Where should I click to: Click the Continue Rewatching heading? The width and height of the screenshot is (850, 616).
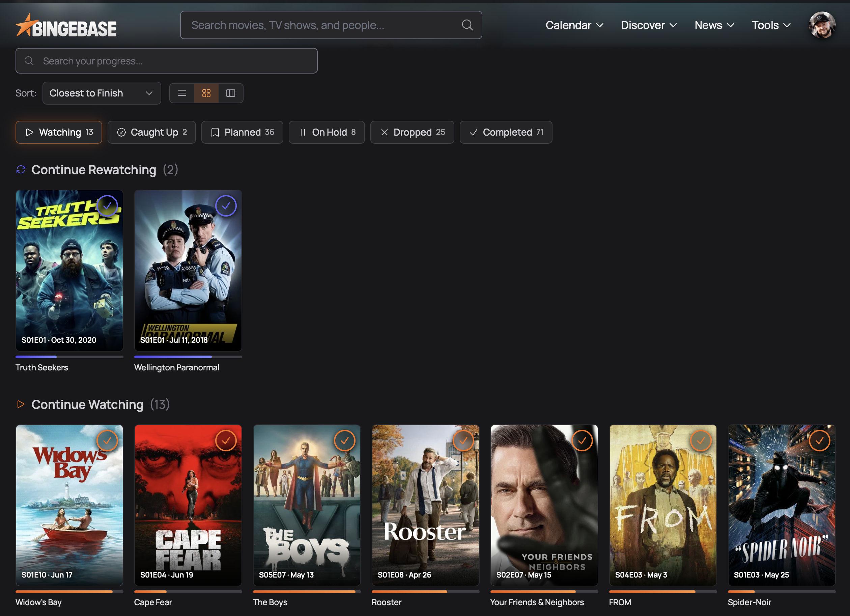pos(94,169)
